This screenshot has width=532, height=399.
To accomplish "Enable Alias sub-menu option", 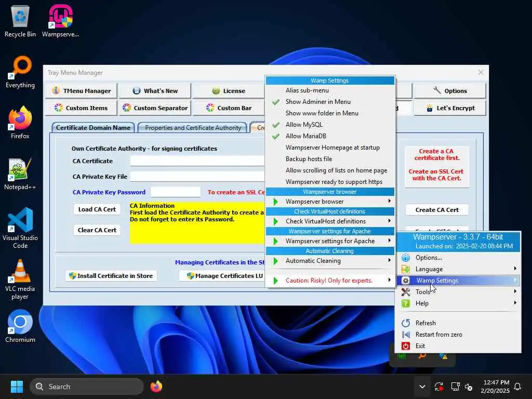I will [x=330, y=90].
